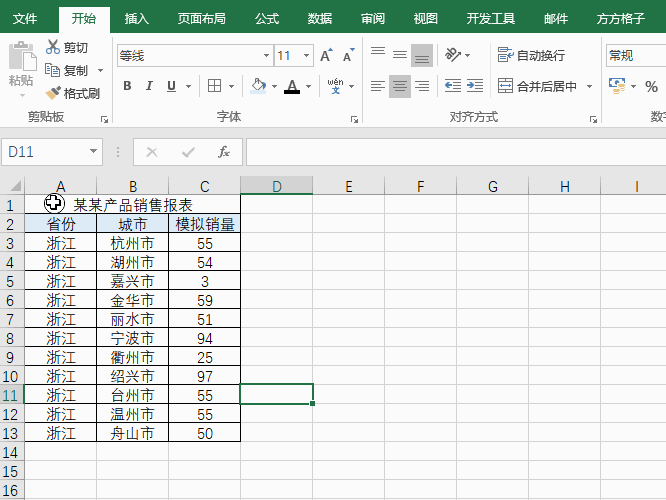Decrease indent icon
The image size is (666, 500).
tap(453, 86)
